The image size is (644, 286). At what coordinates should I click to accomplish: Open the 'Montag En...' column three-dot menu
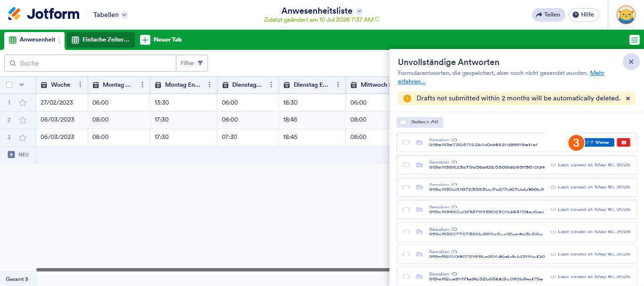[210, 85]
